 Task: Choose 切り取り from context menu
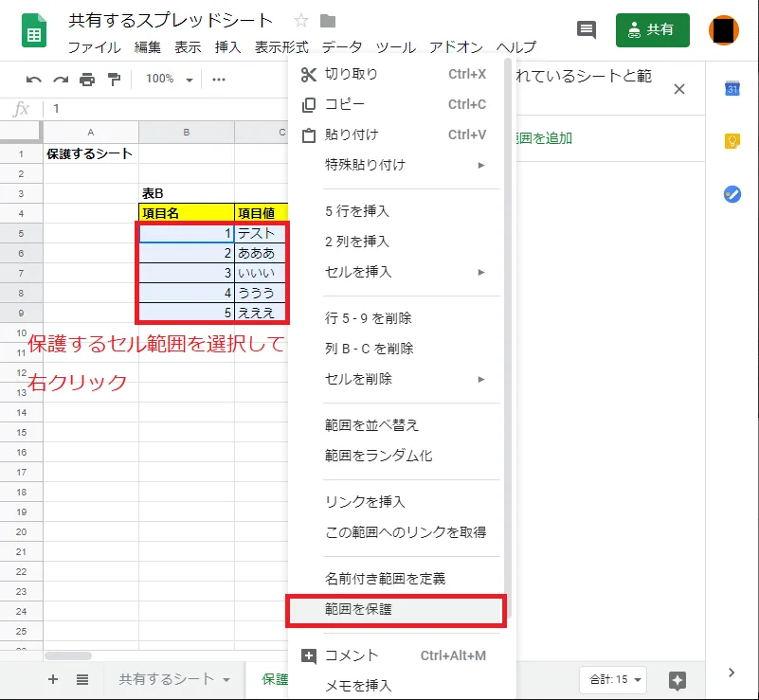pos(396,74)
